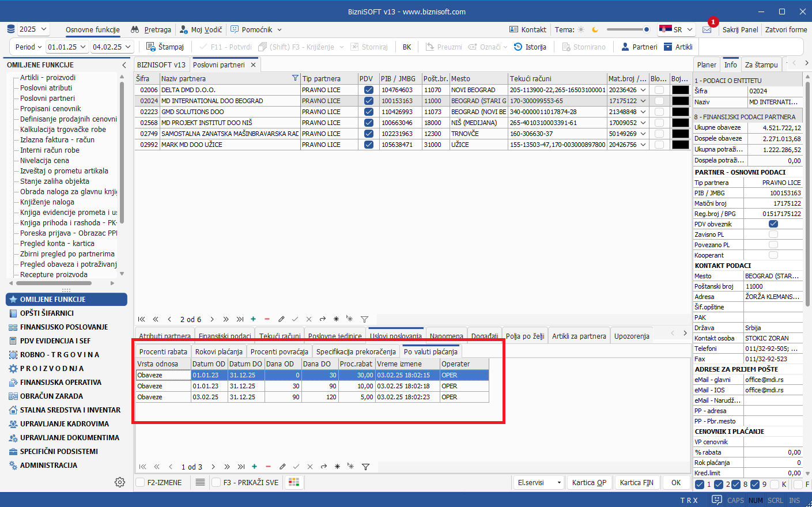Add a new partner record with green plus

[x=253, y=319]
